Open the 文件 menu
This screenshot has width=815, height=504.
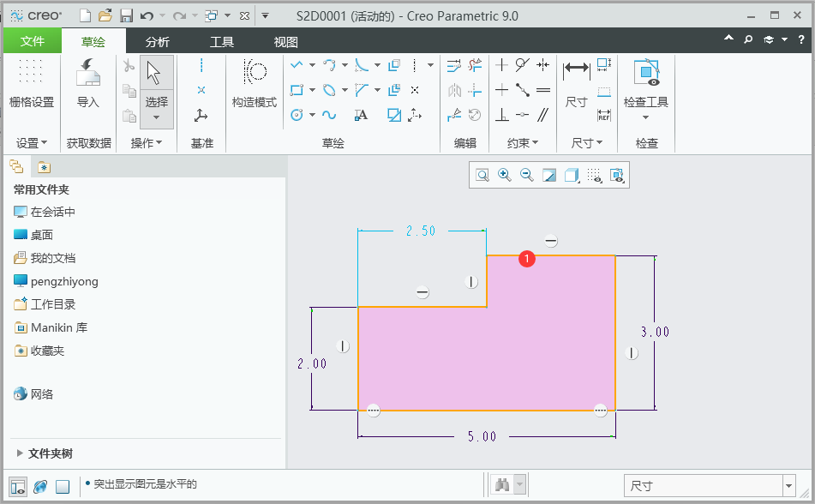32,39
